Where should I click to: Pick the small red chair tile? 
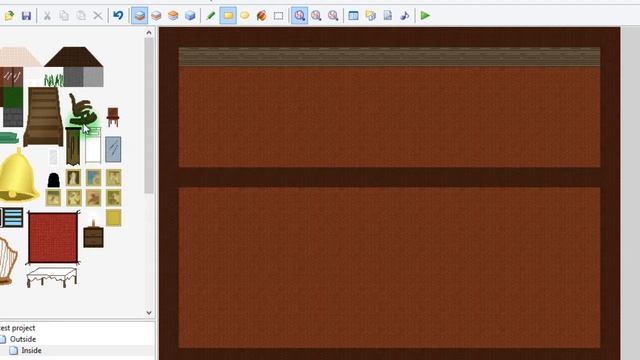point(113,117)
